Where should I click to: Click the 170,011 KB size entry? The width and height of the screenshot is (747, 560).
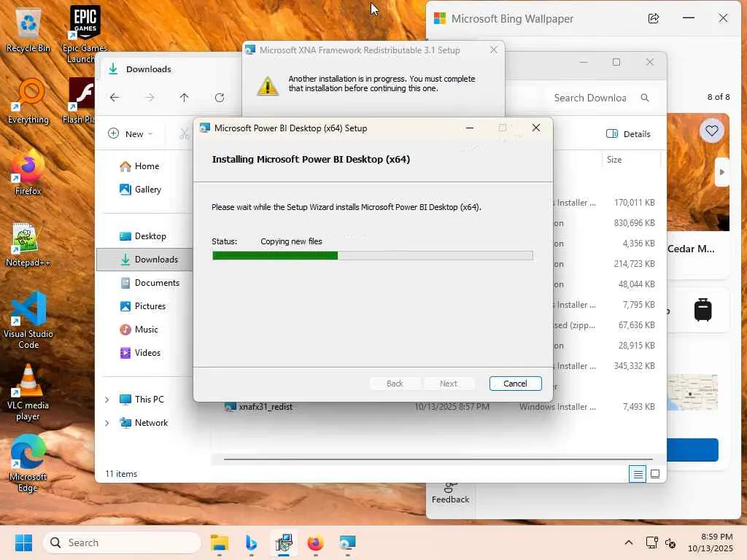point(634,203)
